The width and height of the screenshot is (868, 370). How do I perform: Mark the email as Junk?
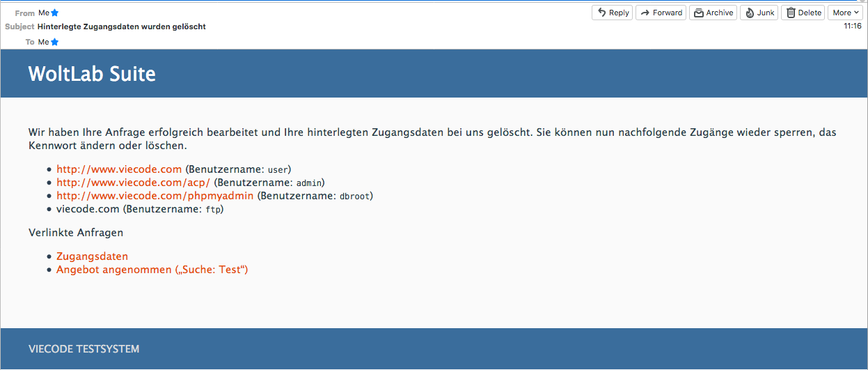pyautogui.click(x=759, y=13)
